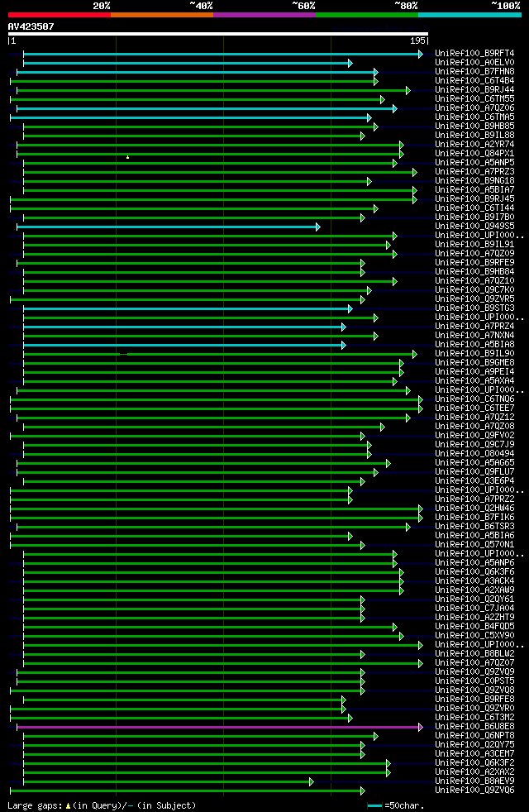Click label UniRef100_B9NG18

click(474, 181)
